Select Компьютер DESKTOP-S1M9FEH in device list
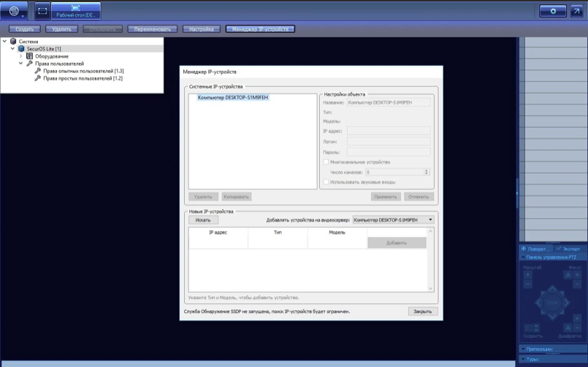This screenshot has width=588, height=367. [x=233, y=97]
